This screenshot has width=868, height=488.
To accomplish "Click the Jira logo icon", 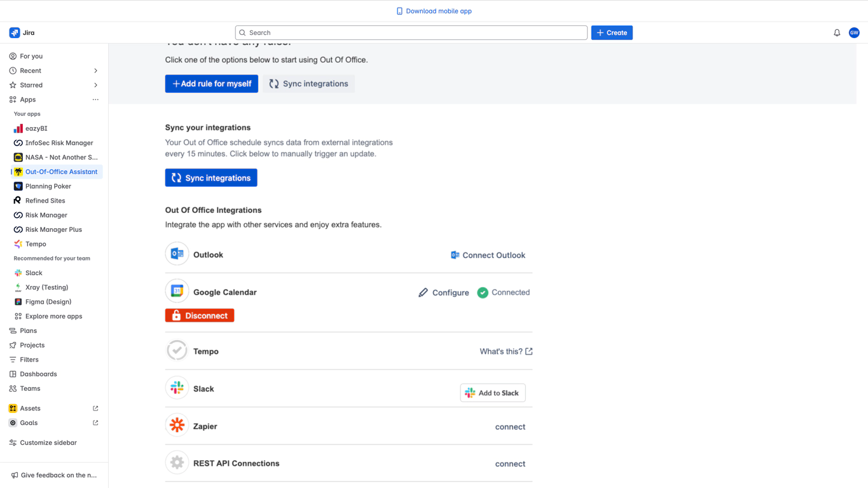I will 15,33.
